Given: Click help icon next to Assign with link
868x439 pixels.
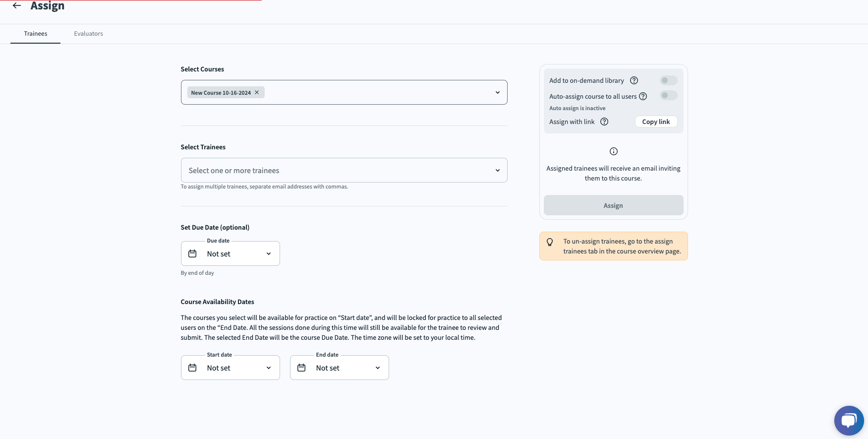Looking at the screenshot, I should (x=604, y=122).
